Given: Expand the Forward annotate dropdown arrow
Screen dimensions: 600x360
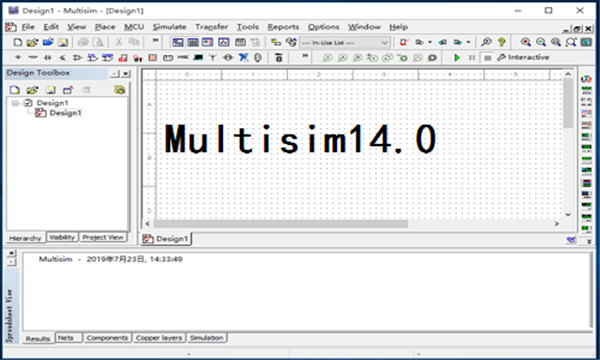Looking at the screenshot, I should [x=468, y=42].
